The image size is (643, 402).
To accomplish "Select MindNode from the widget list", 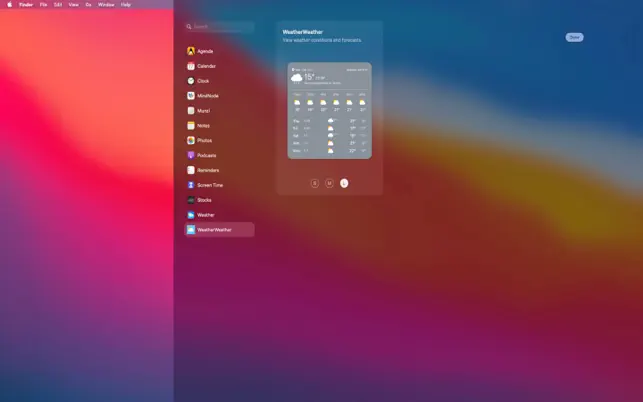I will click(x=208, y=96).
